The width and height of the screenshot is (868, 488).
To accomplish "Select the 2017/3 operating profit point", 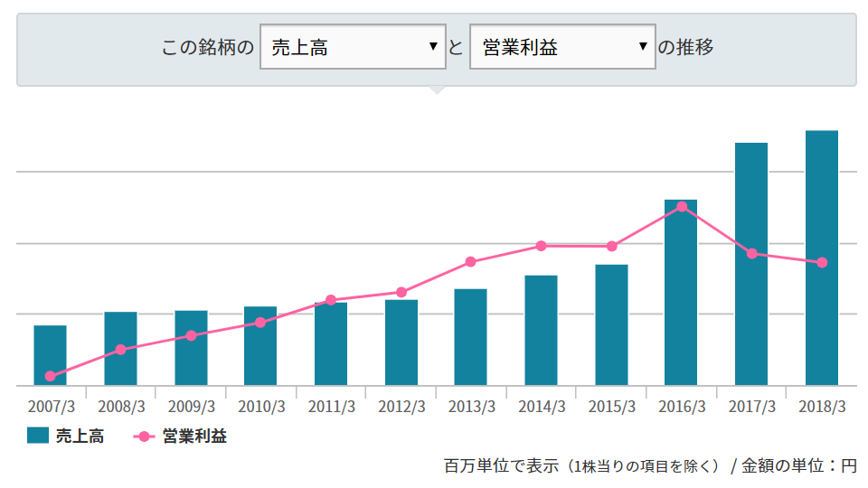I will point(751,253).
